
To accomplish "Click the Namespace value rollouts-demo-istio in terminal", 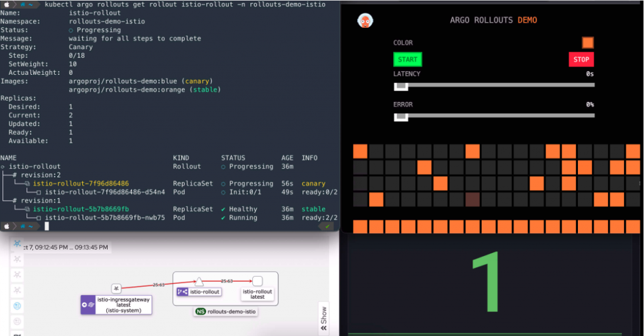I will point(107,21).
